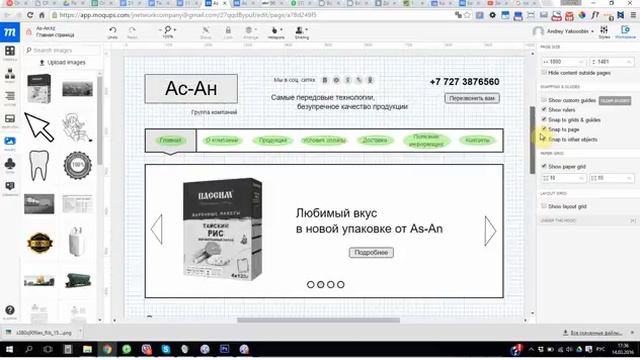Image resolution: width=640 pixels, height=360 pixels.
Task: Click the canvas vertical scrollbar thumb
Action: point(532,140)
